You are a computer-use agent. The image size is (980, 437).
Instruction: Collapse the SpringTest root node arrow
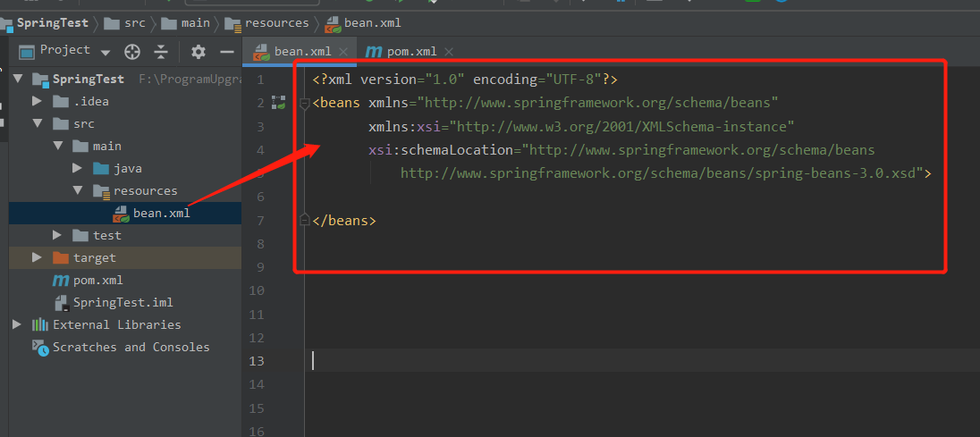coord(18,79)
